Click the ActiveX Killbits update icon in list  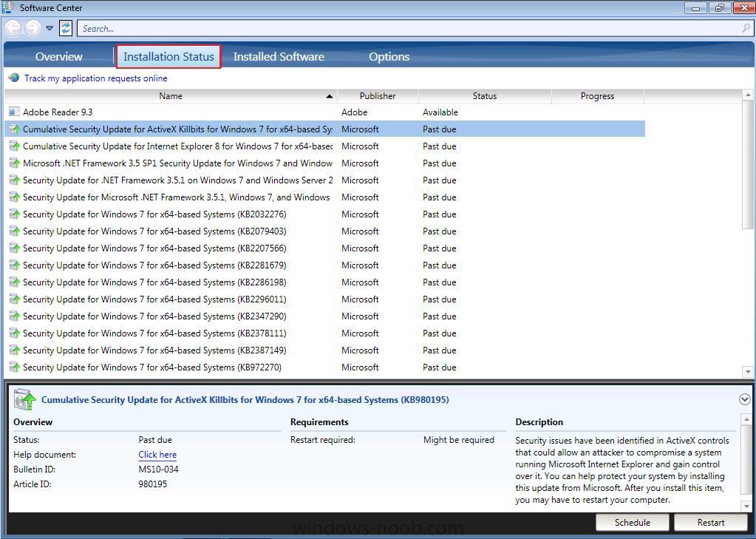[15, 129]
